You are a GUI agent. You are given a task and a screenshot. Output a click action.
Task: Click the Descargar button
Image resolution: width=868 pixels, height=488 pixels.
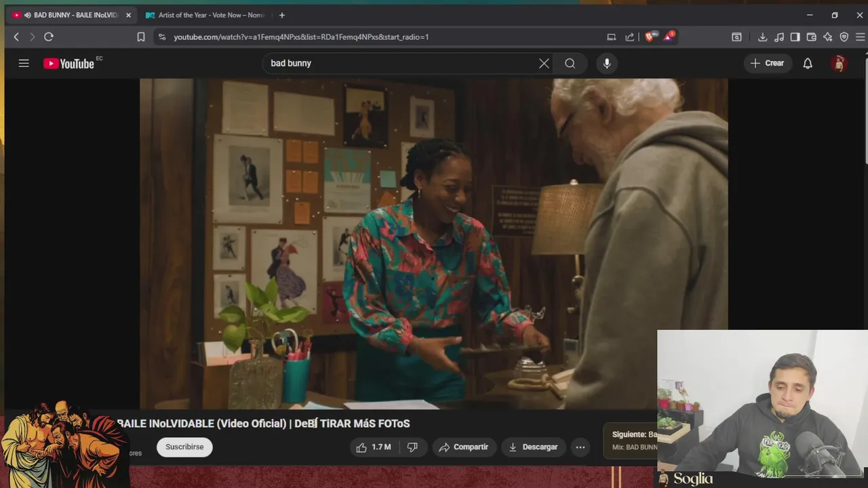point(534,447)
